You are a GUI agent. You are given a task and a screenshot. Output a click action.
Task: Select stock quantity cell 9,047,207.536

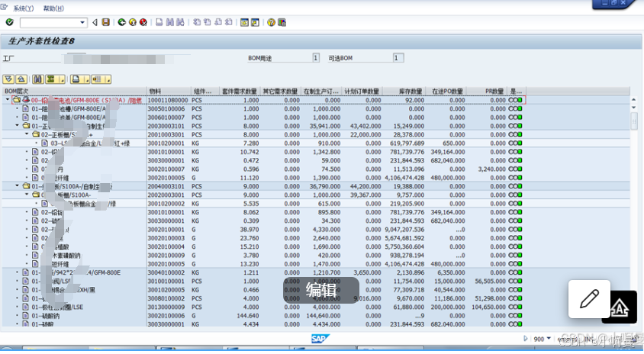click(404, 230)
